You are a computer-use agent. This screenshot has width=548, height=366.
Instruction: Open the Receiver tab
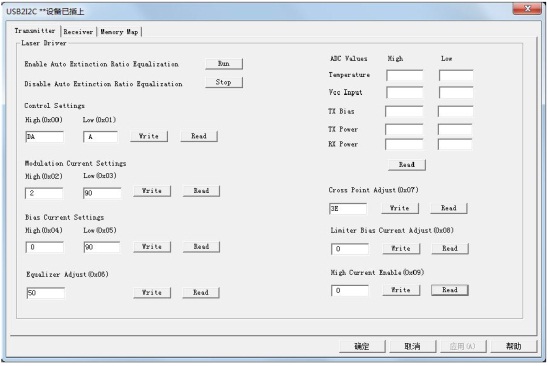point(78,32)
